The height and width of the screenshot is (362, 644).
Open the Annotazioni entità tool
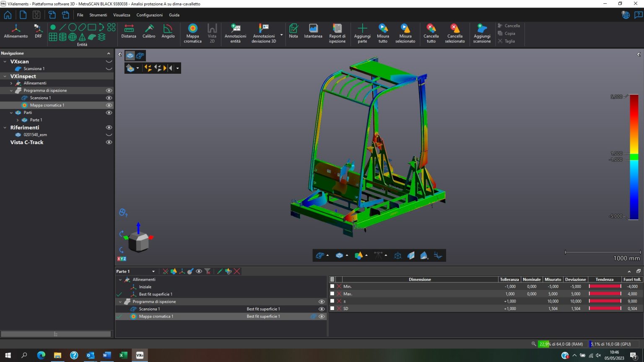pyautogui.click(x=235, y=33)
